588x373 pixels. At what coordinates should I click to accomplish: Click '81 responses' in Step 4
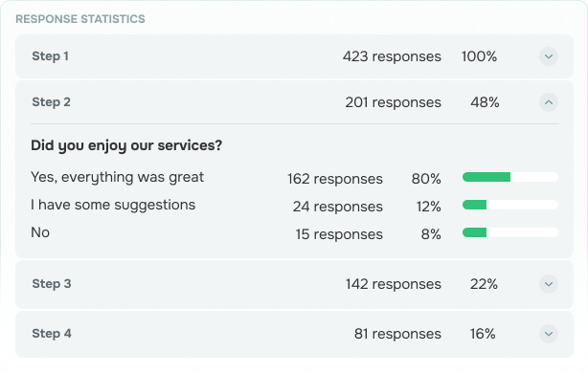[397, 334]
